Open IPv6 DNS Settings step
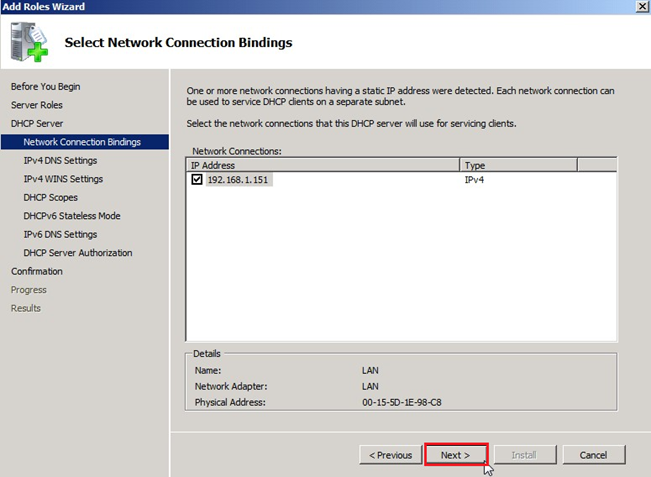Screen dimensions: 651x477 pos(60,234)
